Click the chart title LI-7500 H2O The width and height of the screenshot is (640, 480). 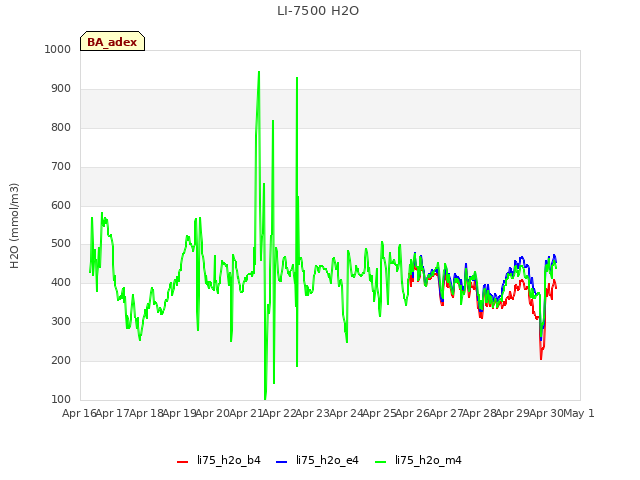[318, 11]
